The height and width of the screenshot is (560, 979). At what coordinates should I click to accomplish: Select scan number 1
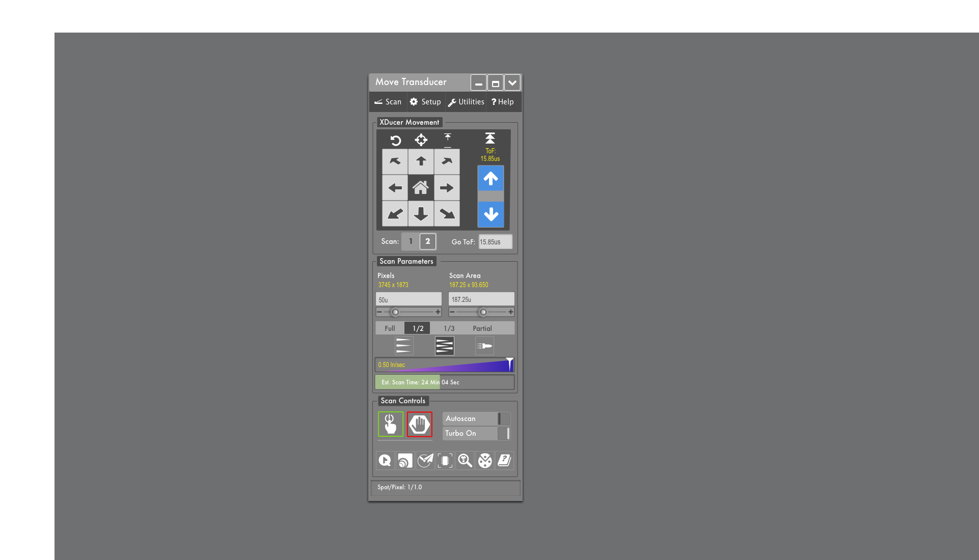[x=411, y=241]
